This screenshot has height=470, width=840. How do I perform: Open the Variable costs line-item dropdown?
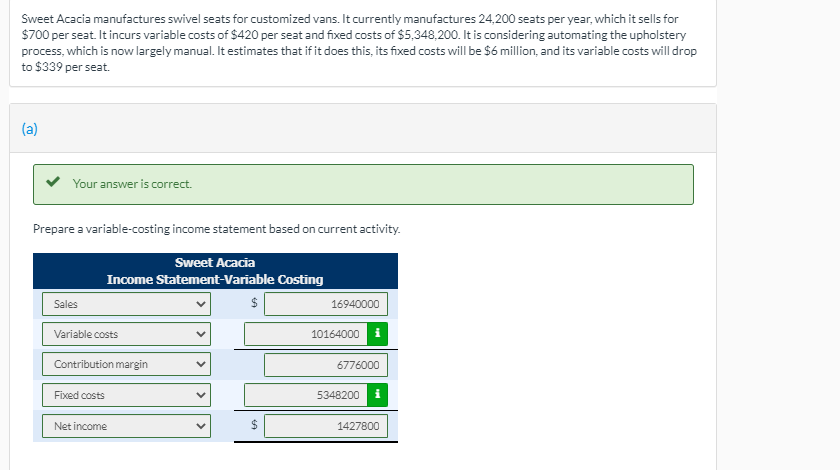click(x=126, y=334)
